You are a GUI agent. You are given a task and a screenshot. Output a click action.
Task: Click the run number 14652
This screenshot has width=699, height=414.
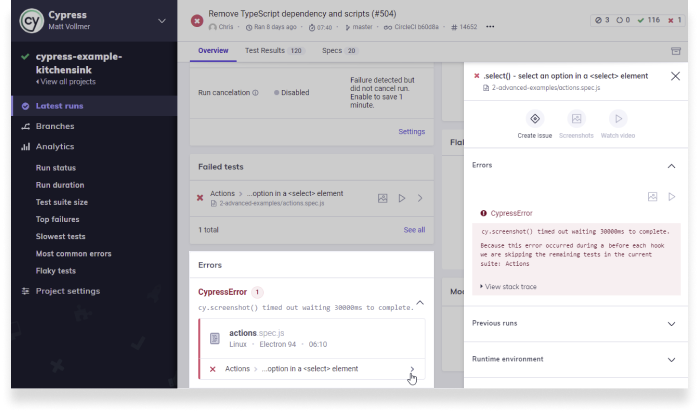(x=464, y=27)
